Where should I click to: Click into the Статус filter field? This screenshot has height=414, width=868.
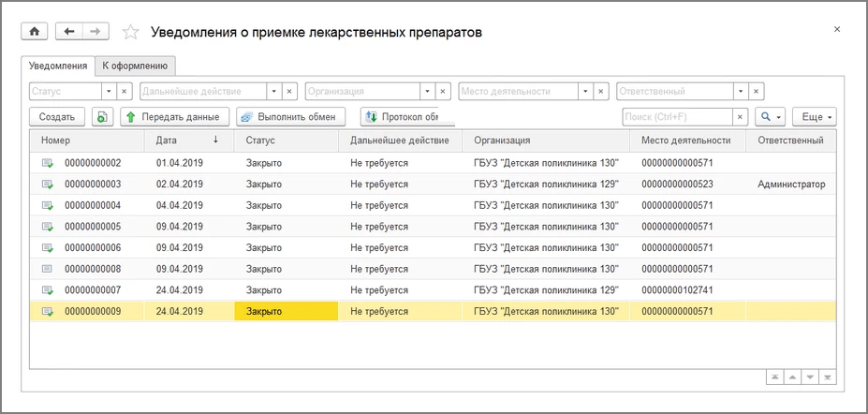tap(65, 92)
